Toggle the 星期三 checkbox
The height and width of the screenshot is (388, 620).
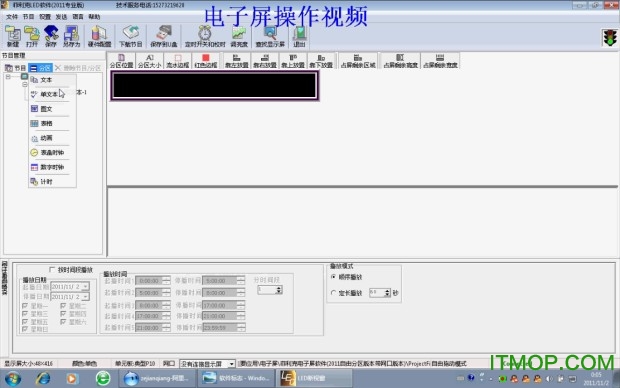25,314
